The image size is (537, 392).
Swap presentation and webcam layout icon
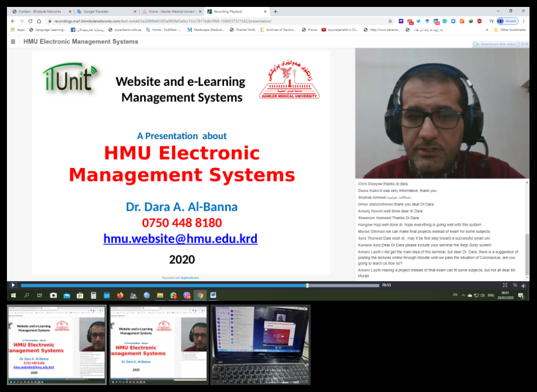[515, 285]
